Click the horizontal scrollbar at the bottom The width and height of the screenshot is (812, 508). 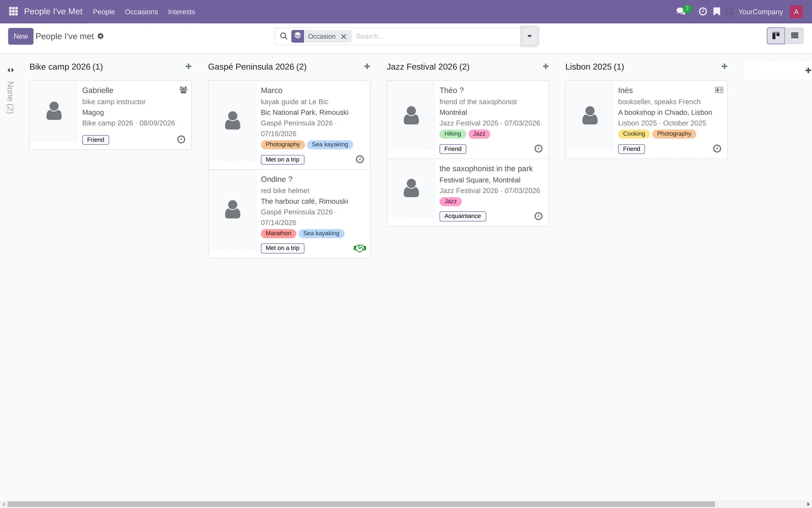[361, 504]
